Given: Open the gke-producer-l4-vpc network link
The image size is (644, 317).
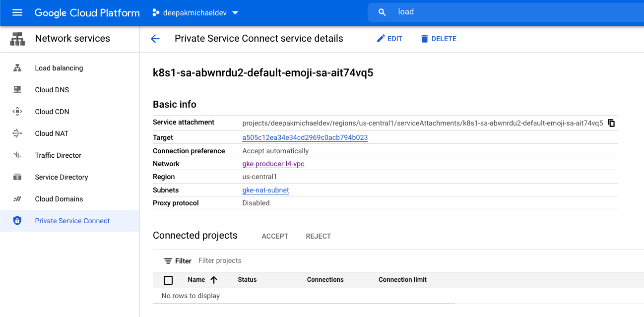Looking at the screenshot, I should 273,164.
